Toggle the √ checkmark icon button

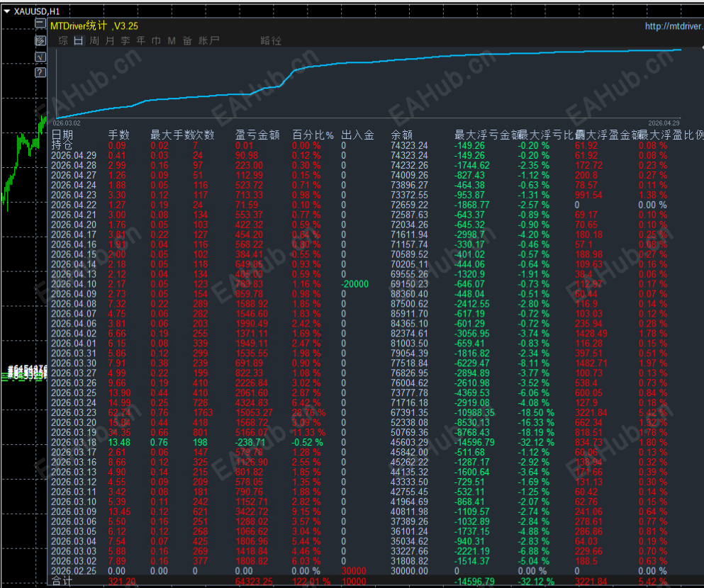point(40,57)
